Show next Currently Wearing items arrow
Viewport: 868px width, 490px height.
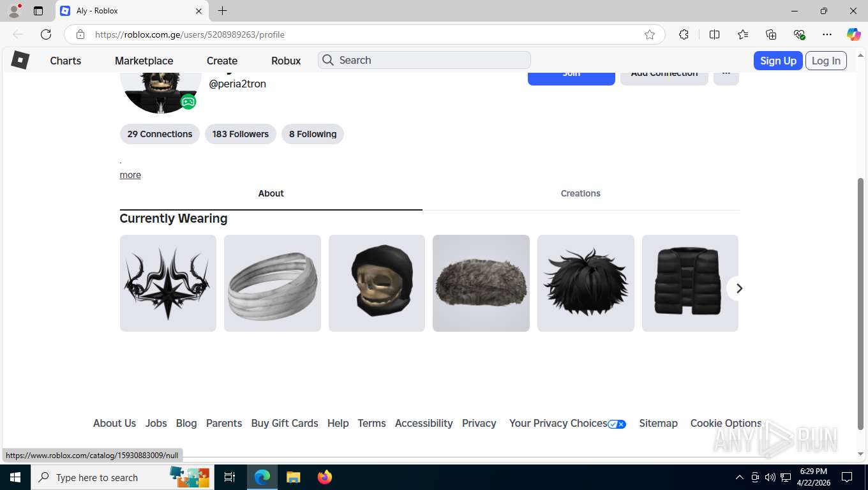[x=739, y=288]
